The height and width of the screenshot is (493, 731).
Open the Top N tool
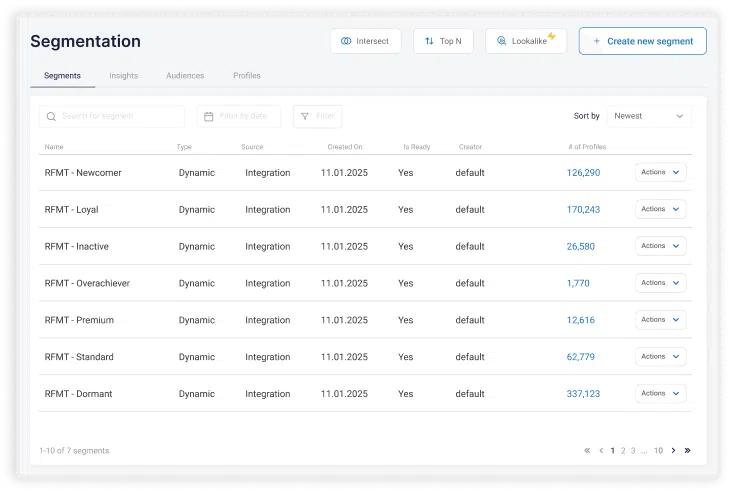coord(443,41)
